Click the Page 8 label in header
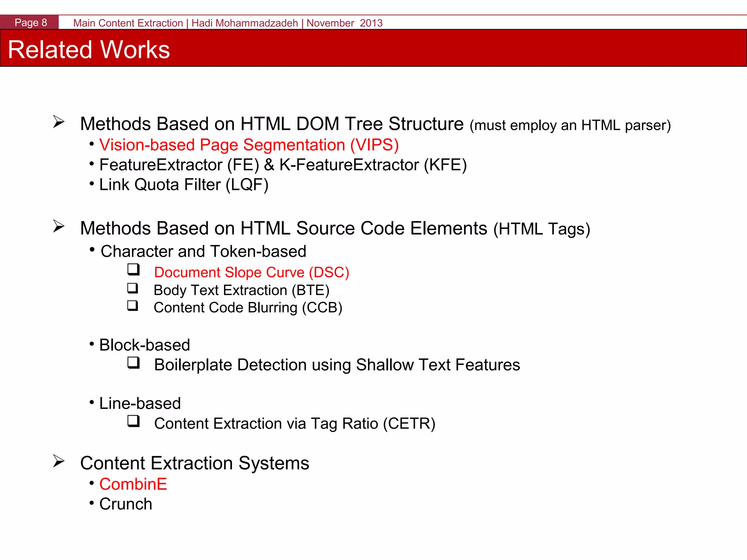 click(31, 23)
